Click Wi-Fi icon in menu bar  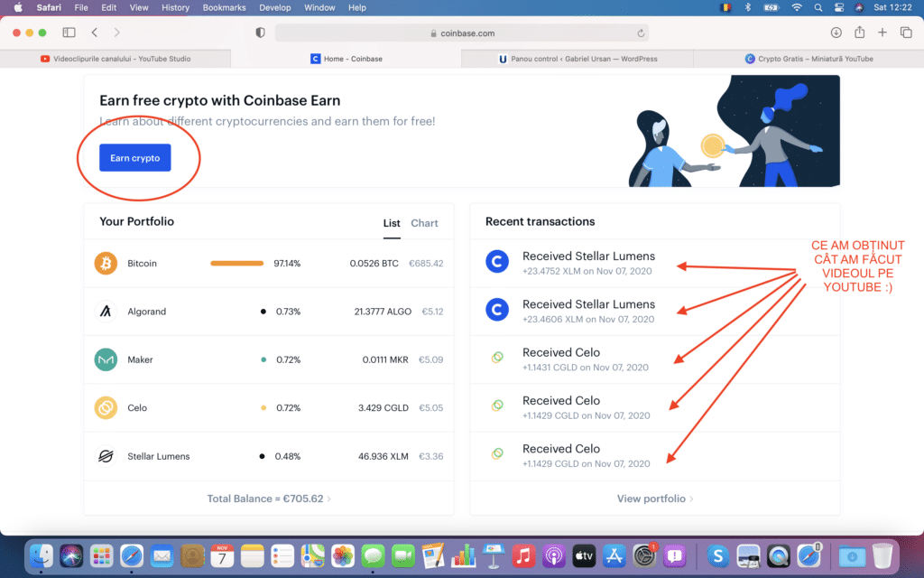pos(797,7)
